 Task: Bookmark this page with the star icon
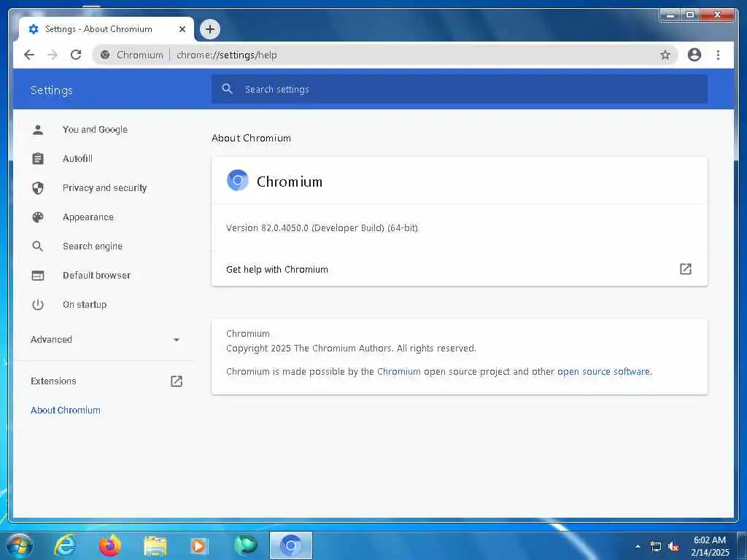(665, 55)
